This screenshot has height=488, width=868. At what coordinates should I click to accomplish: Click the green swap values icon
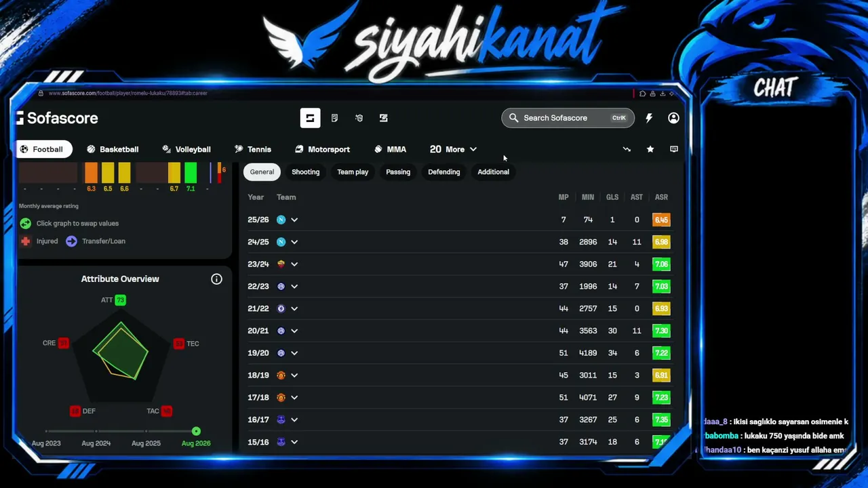[x=25, y=223]
